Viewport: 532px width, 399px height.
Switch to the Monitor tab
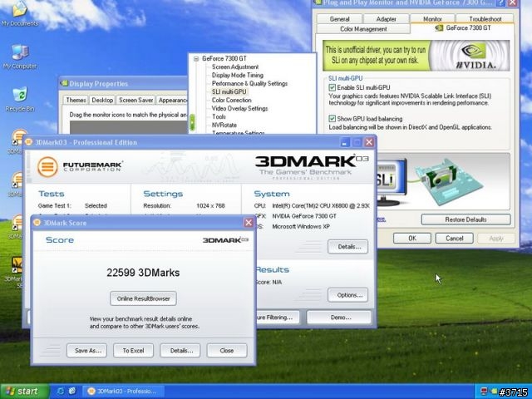(x=432, y=19)
